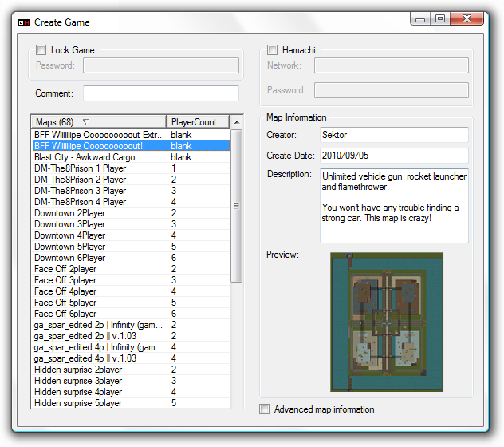Image resolution: width=504 pixels, height=447 pixels.
Task: Pick Hidden surprise 2player map
Action: (x=78, y=370)
